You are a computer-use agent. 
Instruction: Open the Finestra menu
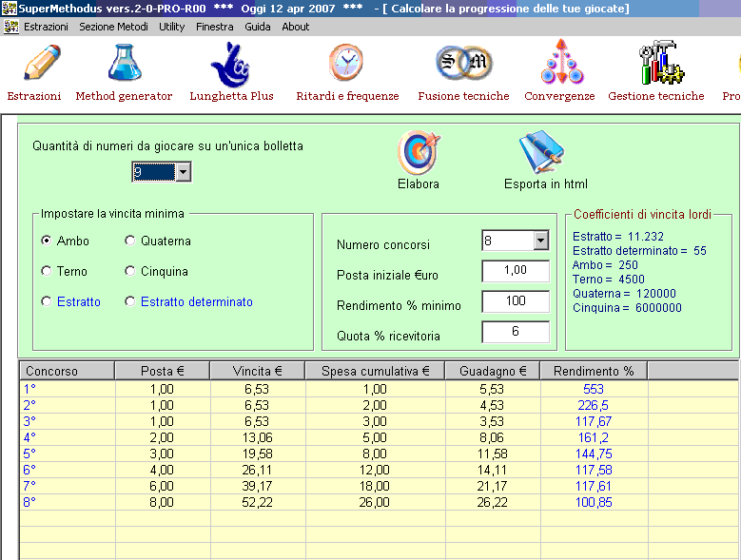pyautogui.click(x=215, y=27)
